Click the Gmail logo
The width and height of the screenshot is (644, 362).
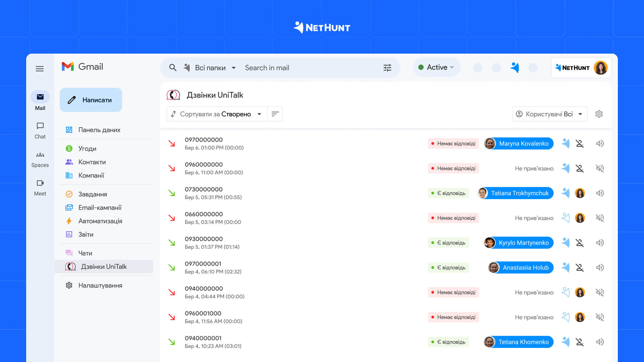tap(82, 67)
